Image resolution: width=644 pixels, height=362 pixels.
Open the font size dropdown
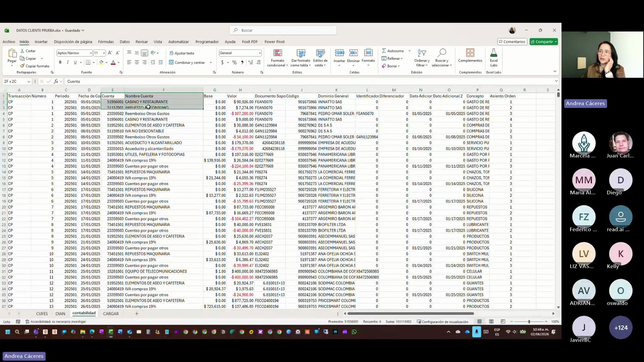click(104, 53)
